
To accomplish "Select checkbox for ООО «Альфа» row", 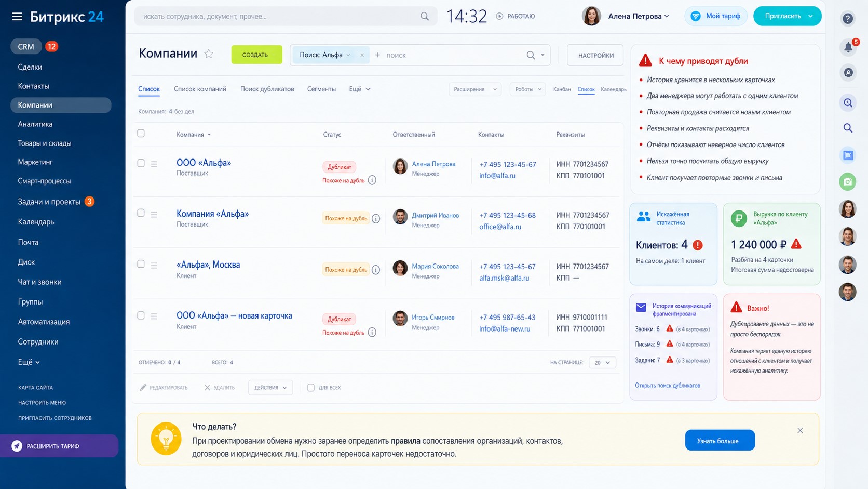I will [141, 163].
